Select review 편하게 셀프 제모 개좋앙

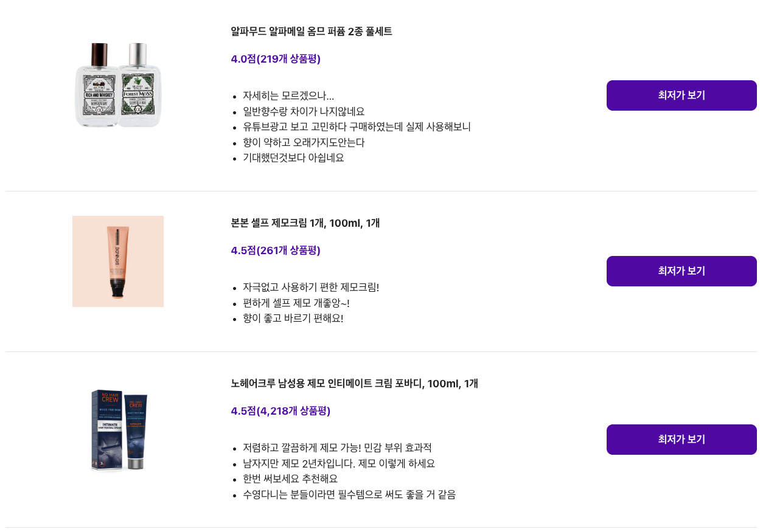(x=296, y=302)
